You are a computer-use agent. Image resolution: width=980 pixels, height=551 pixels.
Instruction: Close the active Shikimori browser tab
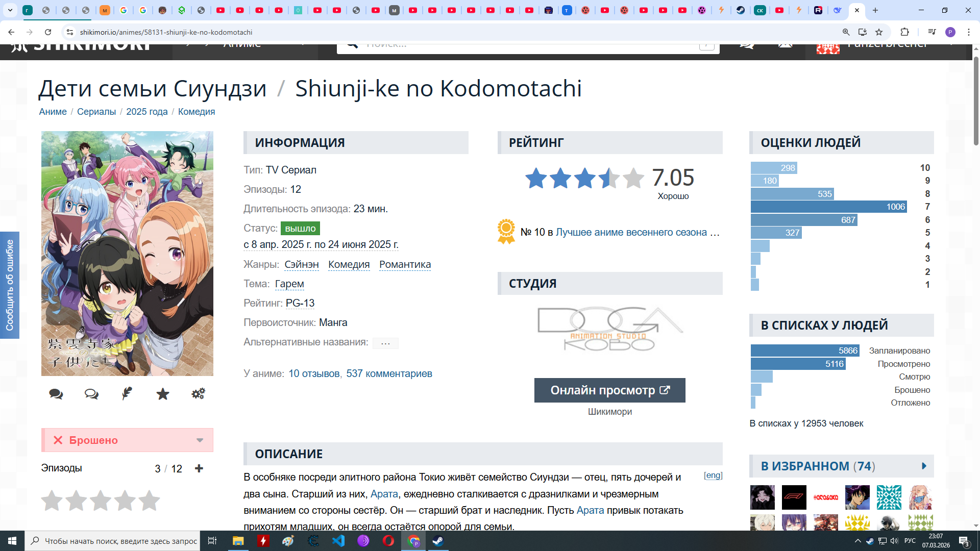pos(857,10)
